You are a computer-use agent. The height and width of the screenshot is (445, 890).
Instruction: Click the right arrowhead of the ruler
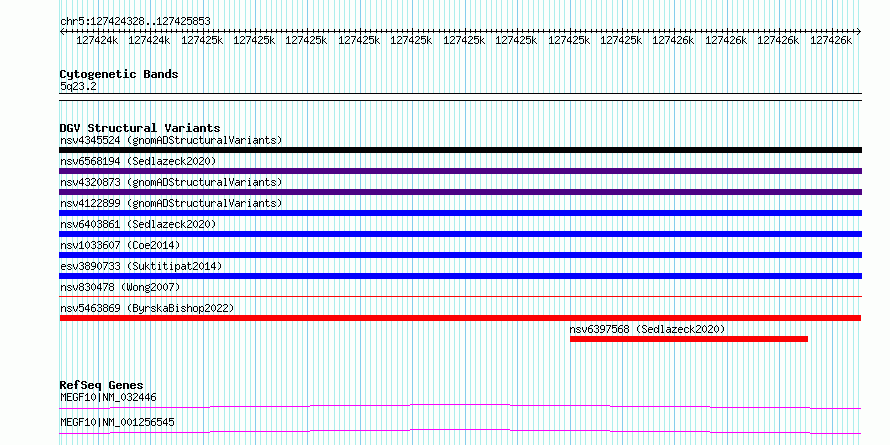[x=859, y=32]
